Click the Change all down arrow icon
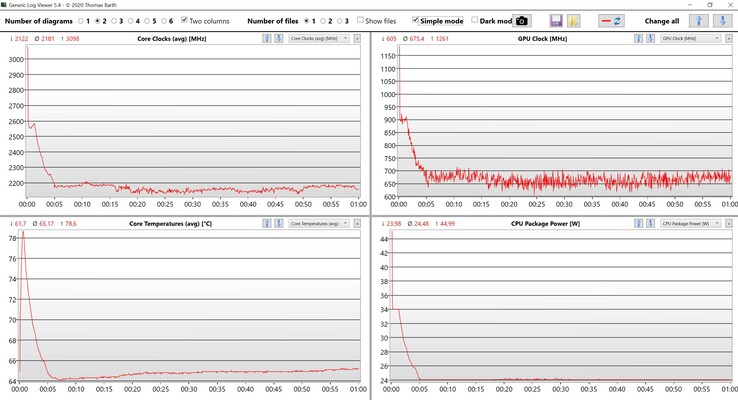The image size is (738, 400). [719, 21]
